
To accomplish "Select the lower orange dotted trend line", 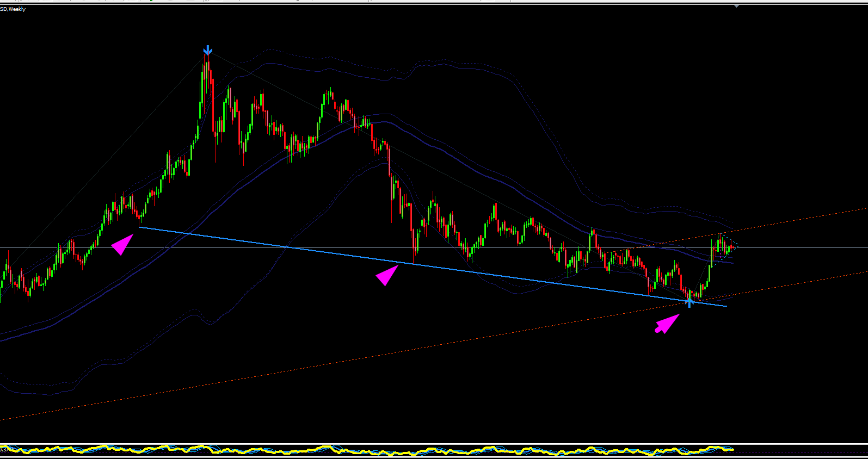I will click(x=434, y=345).
